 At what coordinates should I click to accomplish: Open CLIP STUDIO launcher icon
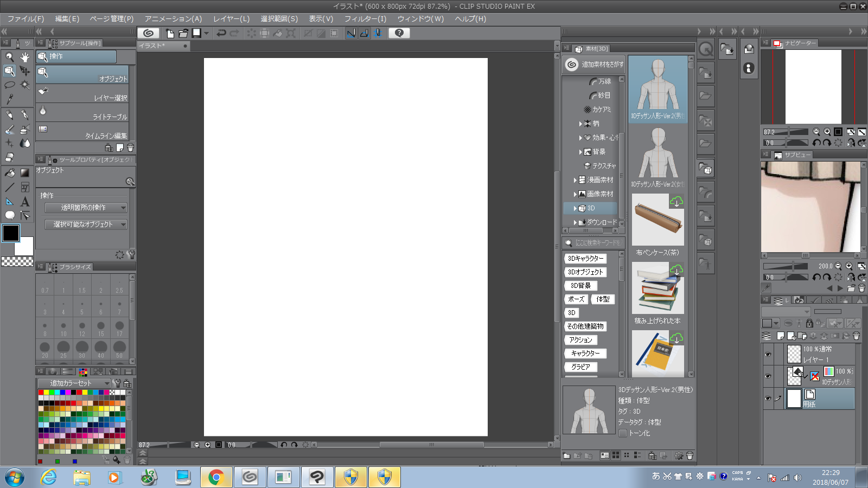(x=148, y=33)
